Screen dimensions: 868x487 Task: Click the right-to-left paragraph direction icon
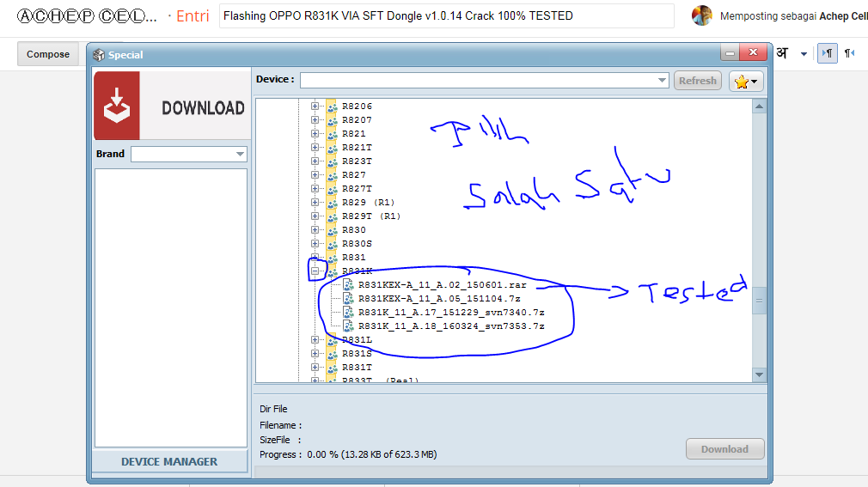click(x=850, y=53)
